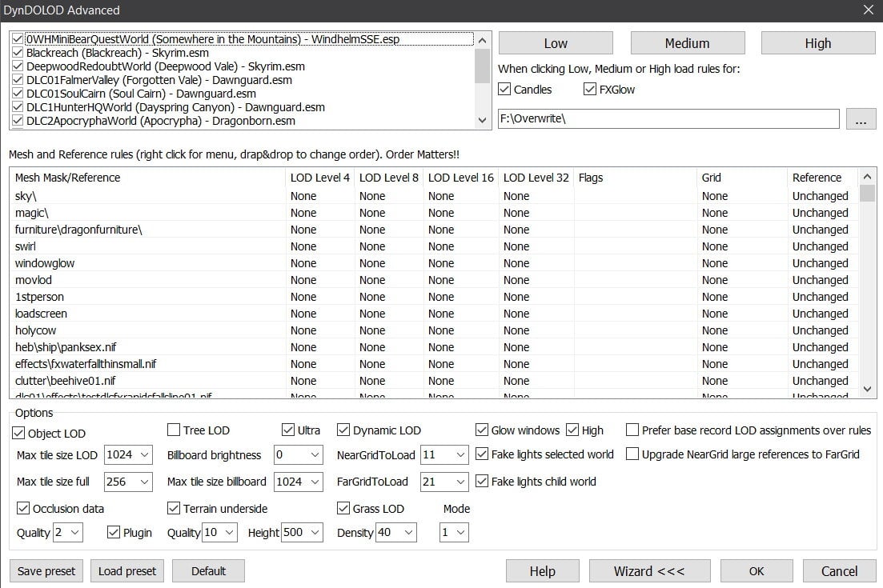Screen dimensions: 883x588
Task: Toggle the Grass LOD checkbox
Action: (343, 509)
